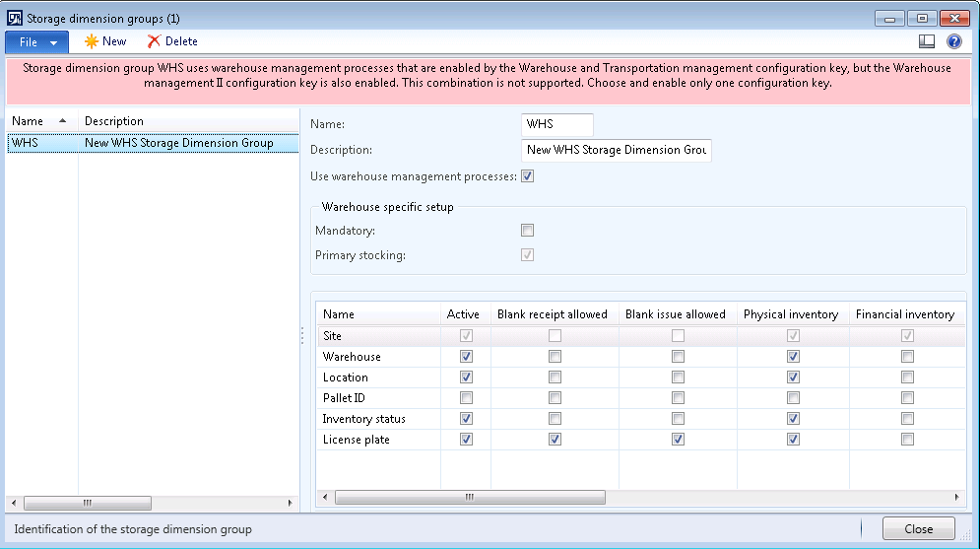Click into the Name input field
Image resolution: width=980 pixels, height=549 pixels.
[x=556, y=124]
